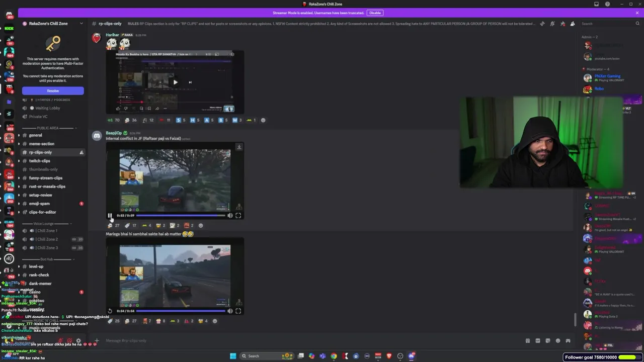Open the setup-review channel
Image resolution: width=644 pixels, height=362 pixels.
[53, 195]
